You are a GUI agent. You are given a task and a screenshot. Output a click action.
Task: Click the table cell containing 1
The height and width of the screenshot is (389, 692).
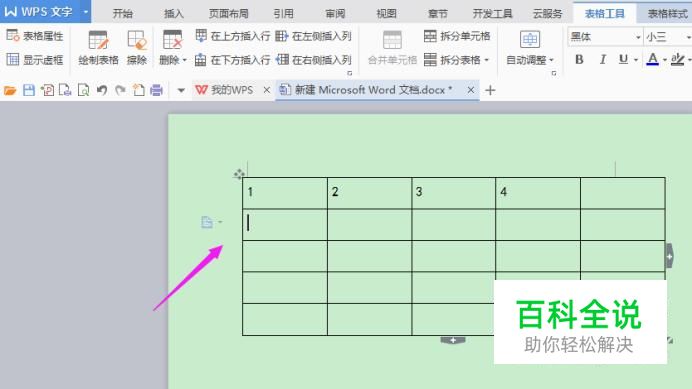click(x=285, y=193)
